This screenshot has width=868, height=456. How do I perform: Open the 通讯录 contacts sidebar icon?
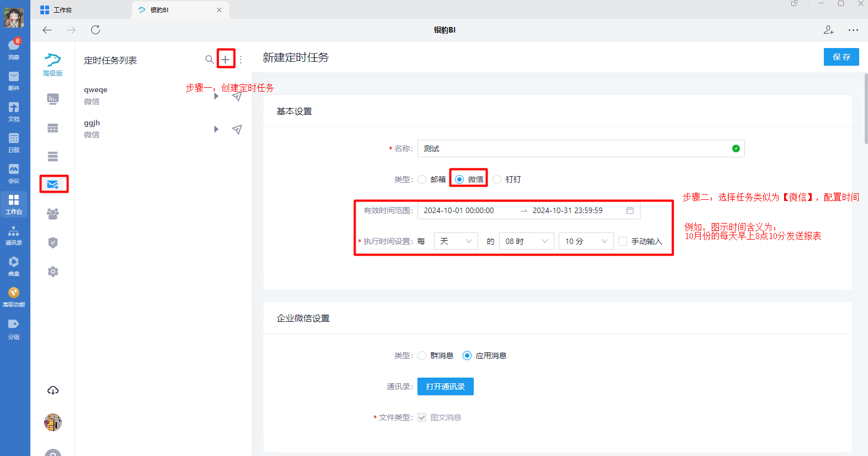click(14, 235)
